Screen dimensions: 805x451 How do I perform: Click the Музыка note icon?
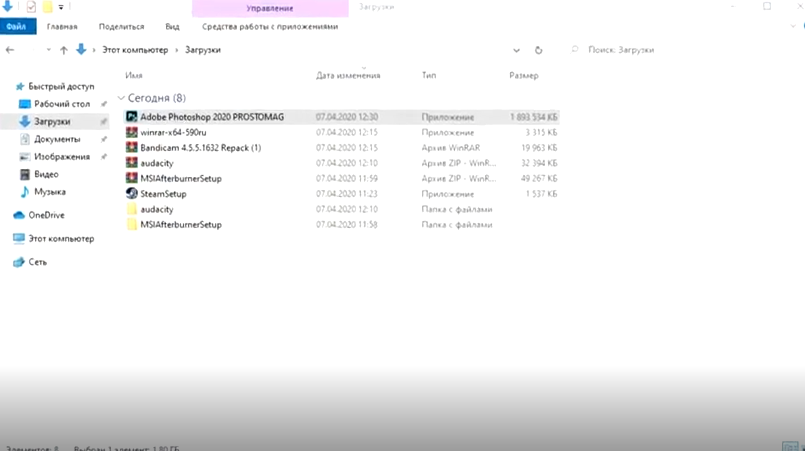pos(25,192)
